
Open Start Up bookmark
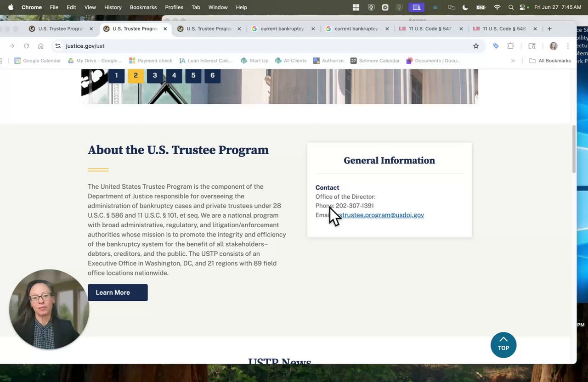coord(254,61)
